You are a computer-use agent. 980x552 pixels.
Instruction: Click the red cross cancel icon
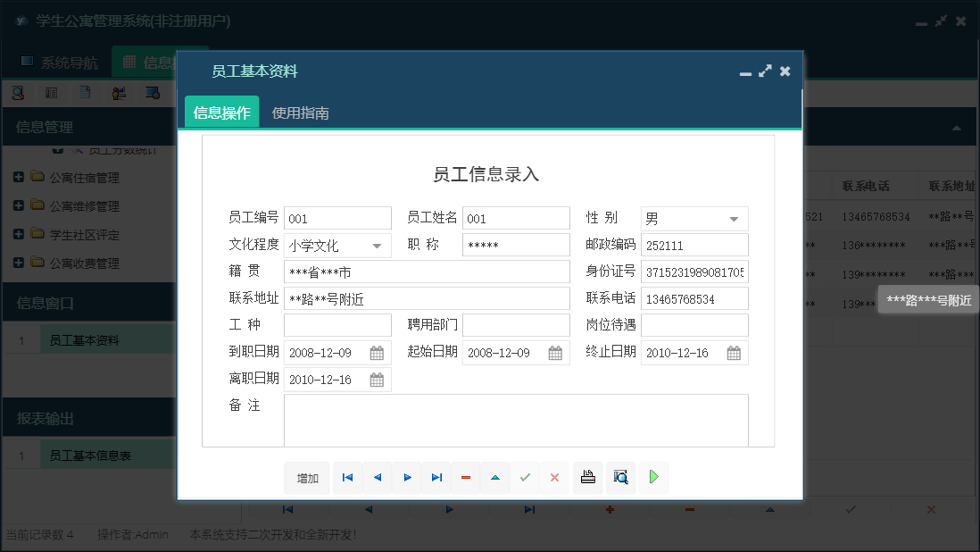pos(554,478)
